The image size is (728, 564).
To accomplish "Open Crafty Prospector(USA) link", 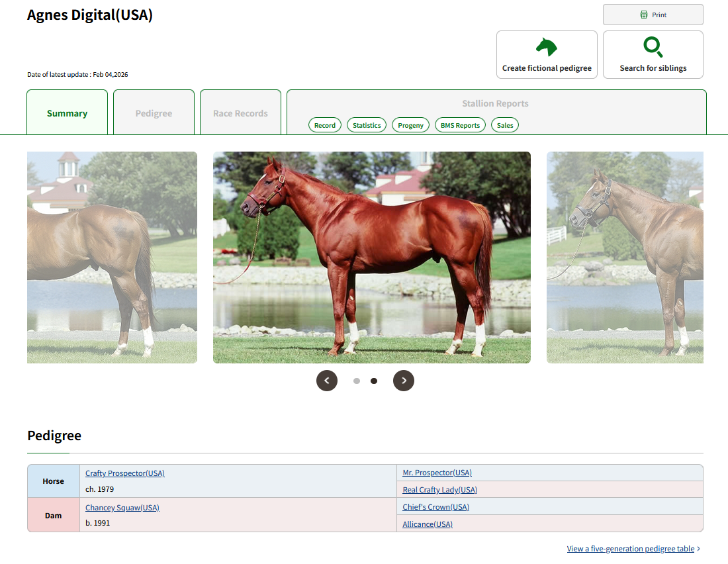I will click(x=125, y=473).
